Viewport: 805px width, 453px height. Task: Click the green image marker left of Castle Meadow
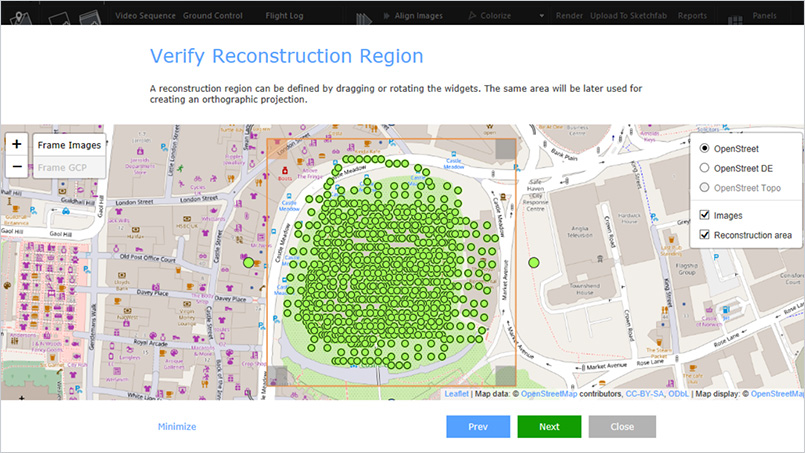(x=249, y=262)
